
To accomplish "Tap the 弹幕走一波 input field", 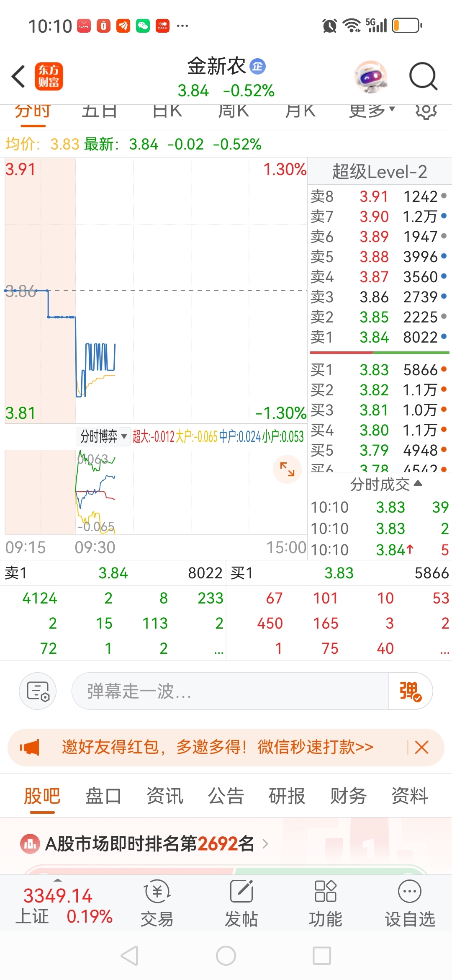I will coord(230,691).
